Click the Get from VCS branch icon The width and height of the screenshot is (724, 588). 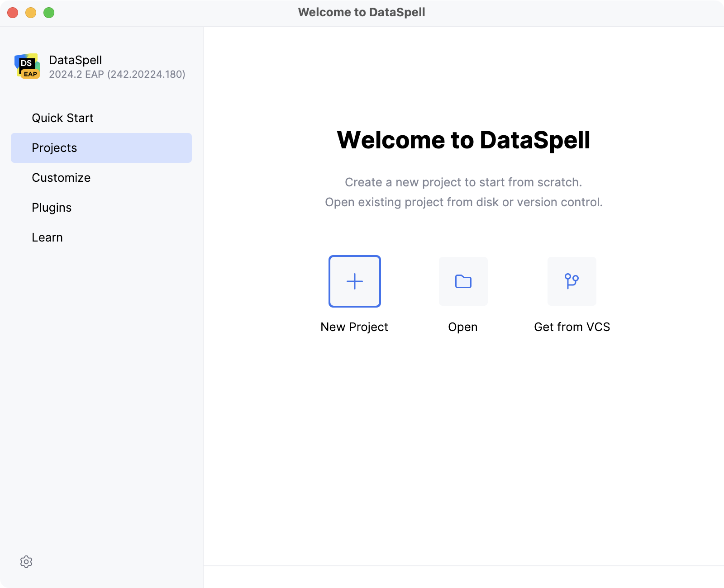click(572, 281)
